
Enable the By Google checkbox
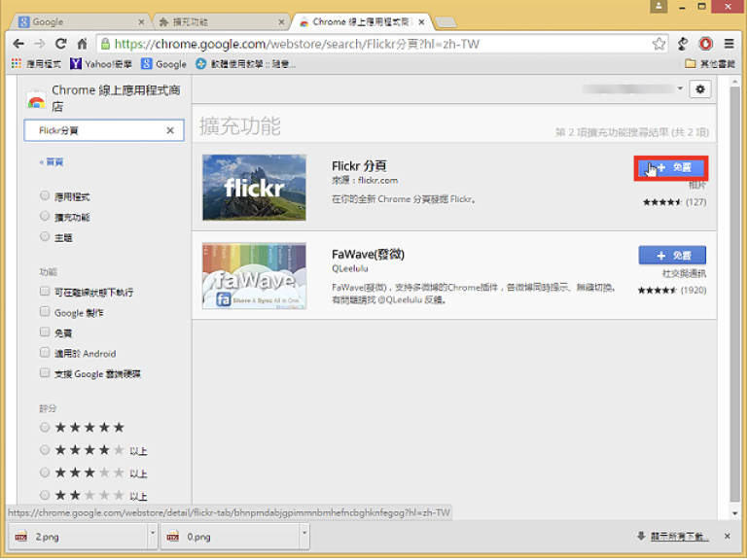point(45,312)
